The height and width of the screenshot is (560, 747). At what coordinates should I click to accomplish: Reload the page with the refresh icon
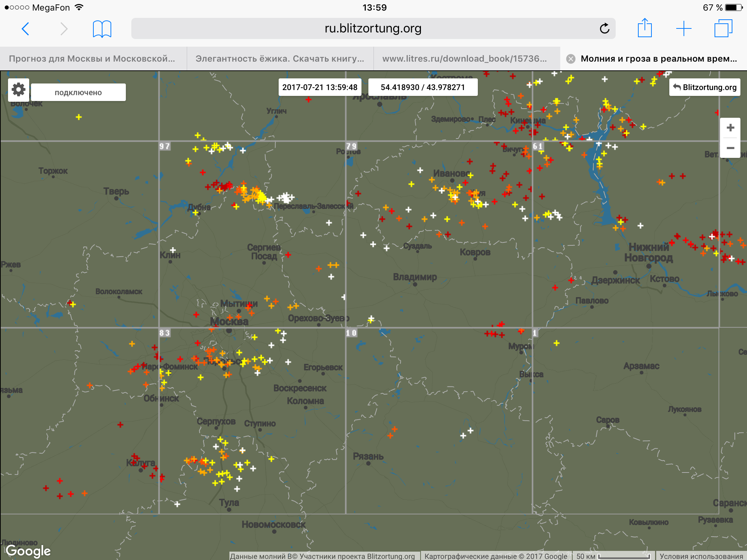[604, 28]
